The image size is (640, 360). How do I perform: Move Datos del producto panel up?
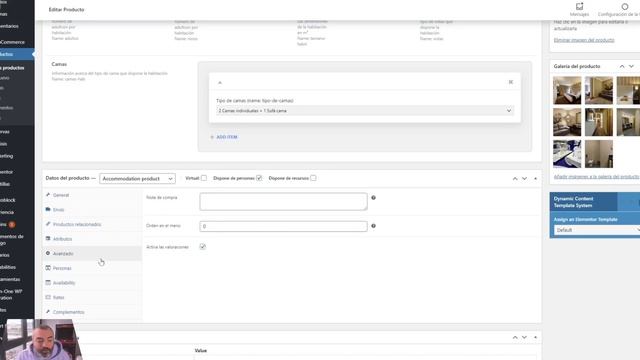tap(515, 178)
